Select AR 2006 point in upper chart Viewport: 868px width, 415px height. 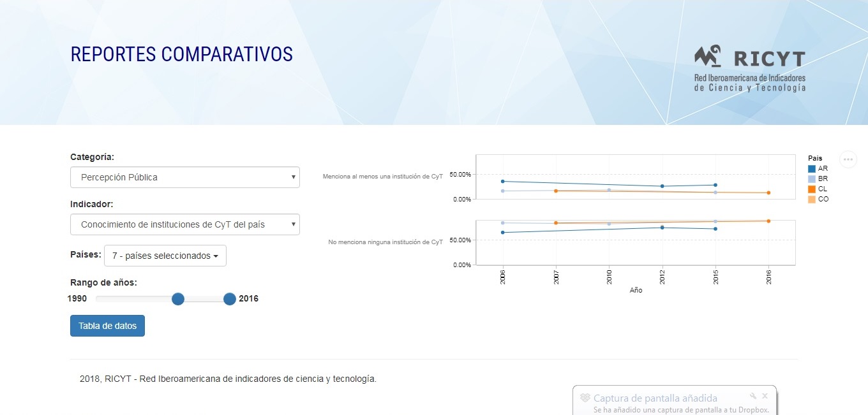(x=503, y=182)
